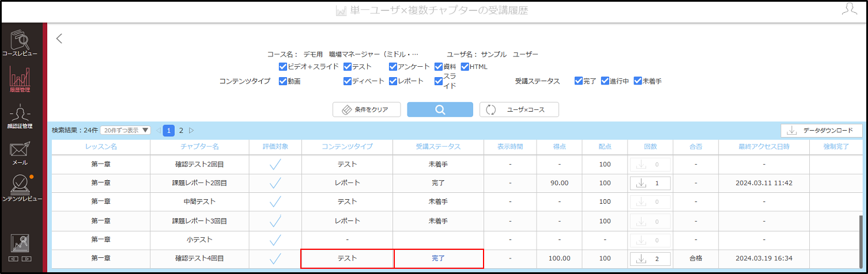Image resolution: width=868 pixels, height=274 pixels.
Task: Click next page arrow in pagination
Action: (192, 131)
